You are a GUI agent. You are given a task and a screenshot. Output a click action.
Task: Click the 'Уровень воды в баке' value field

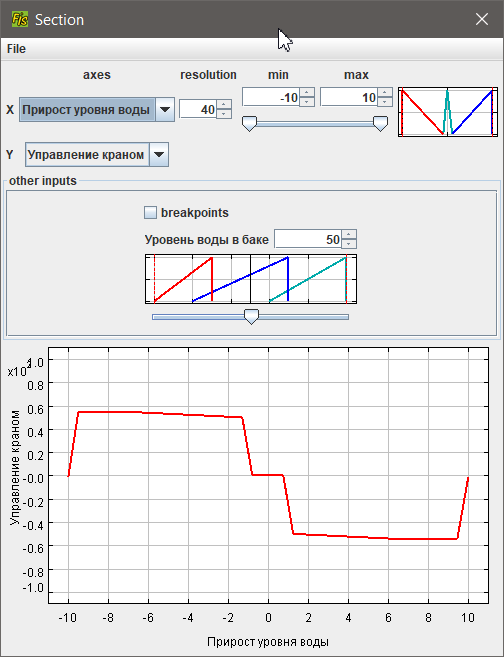tap(308, 240)
